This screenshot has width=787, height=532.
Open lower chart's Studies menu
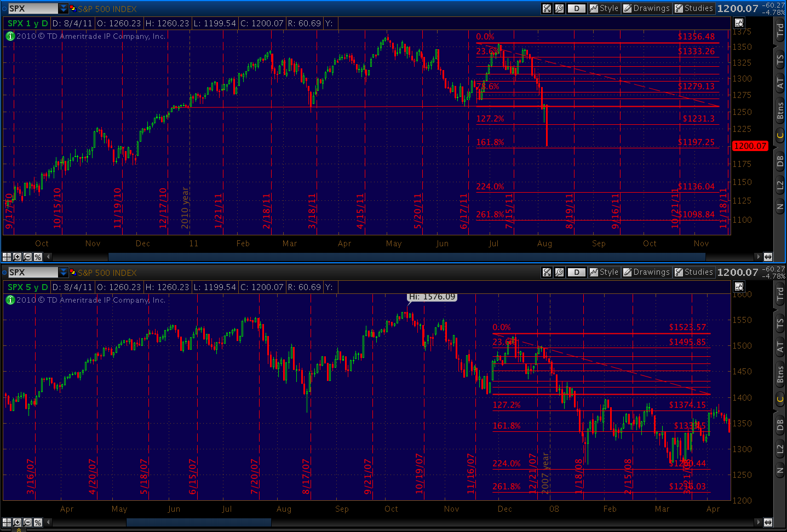pos(694,272)
